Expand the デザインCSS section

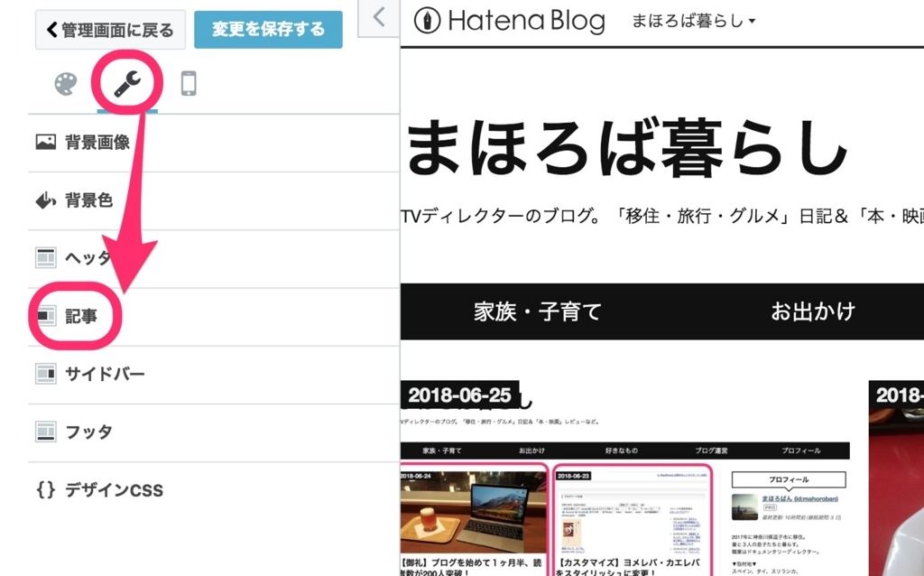tap(214, 490)
